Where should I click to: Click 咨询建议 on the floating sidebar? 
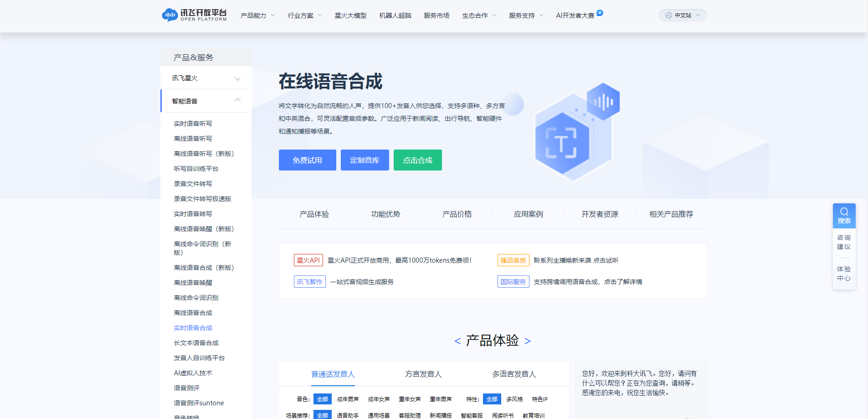click(844, 242)
